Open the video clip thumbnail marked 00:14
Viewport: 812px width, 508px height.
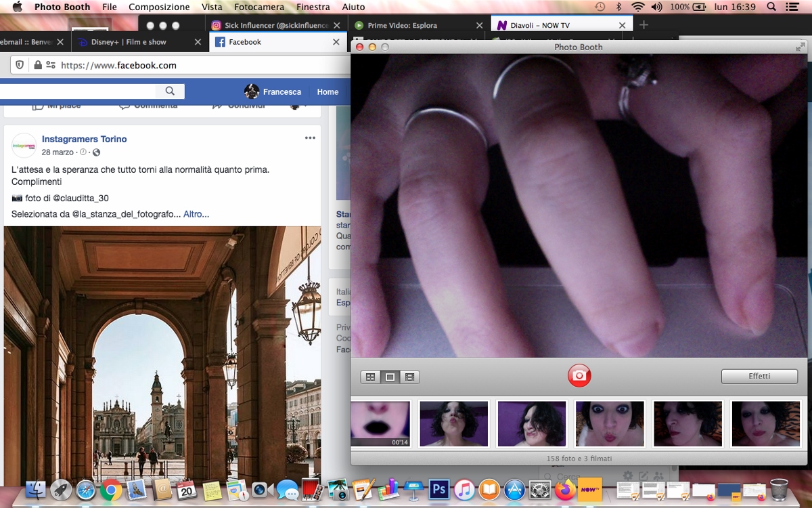click(380, 424)
